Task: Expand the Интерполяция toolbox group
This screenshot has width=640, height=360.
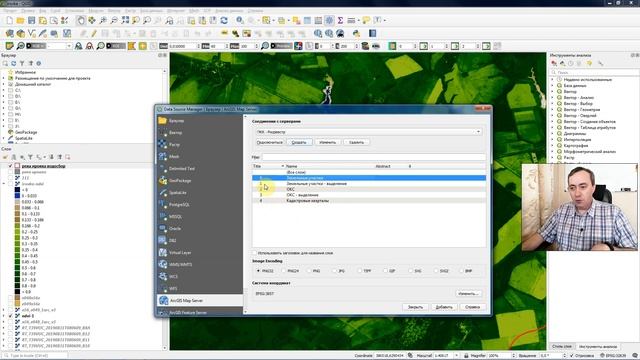Action: (553, 140)
